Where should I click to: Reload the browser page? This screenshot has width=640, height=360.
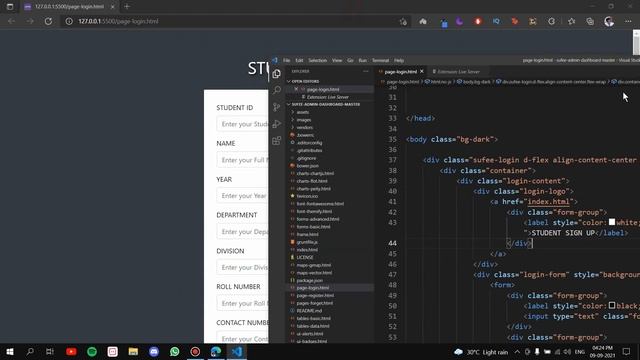coord(48,21)
